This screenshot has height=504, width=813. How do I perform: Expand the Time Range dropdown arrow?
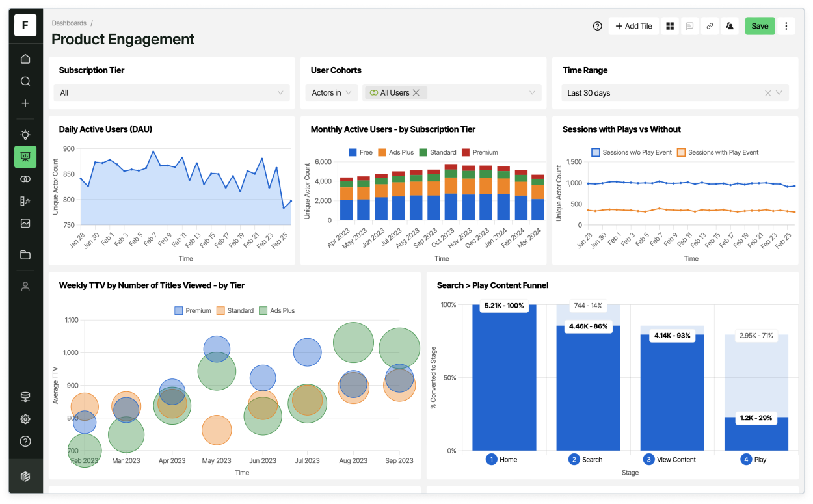[x=779, y=93]
